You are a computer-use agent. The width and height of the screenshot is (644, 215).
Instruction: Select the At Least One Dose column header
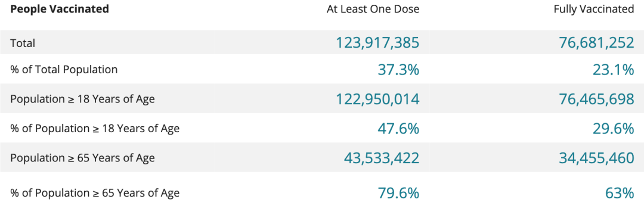tap(373, 9)
